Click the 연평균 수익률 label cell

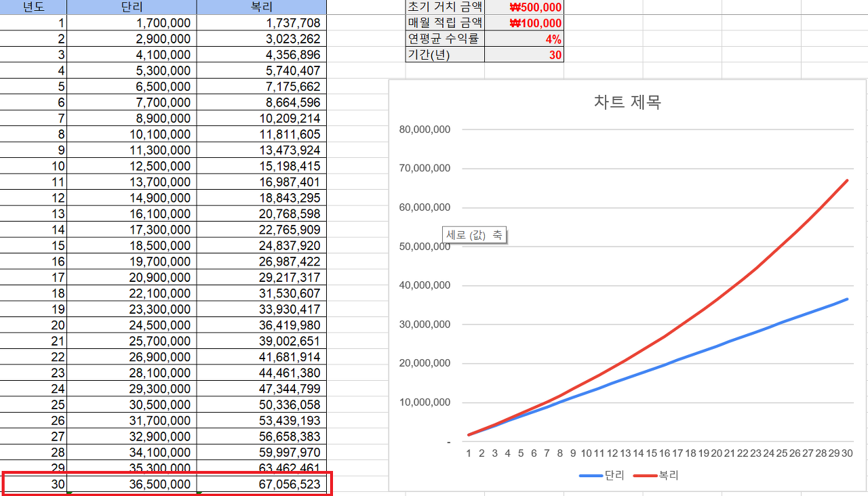pos(445,39)
